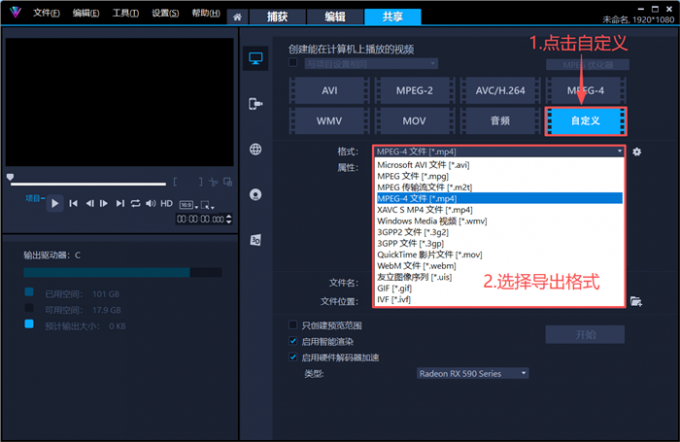Select the 3D movie category icon

(x=255, y=240)
